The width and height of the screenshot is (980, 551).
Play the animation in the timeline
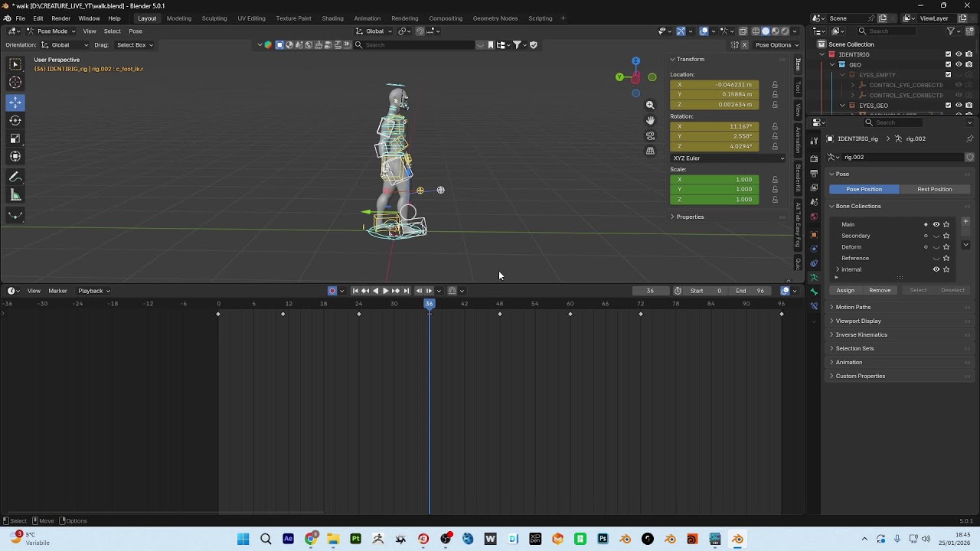(x=385, y=291)
